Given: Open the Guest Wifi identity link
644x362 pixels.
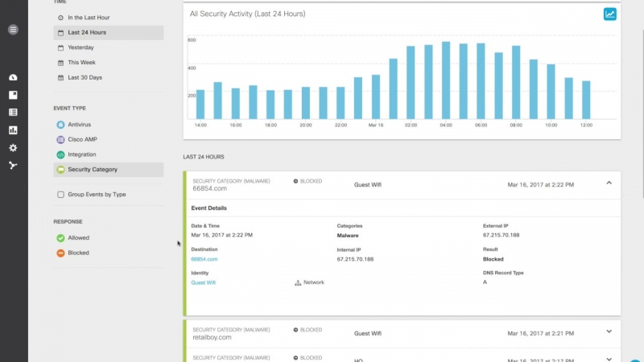Looking at the screenshot, I should [x=204, y=283].
